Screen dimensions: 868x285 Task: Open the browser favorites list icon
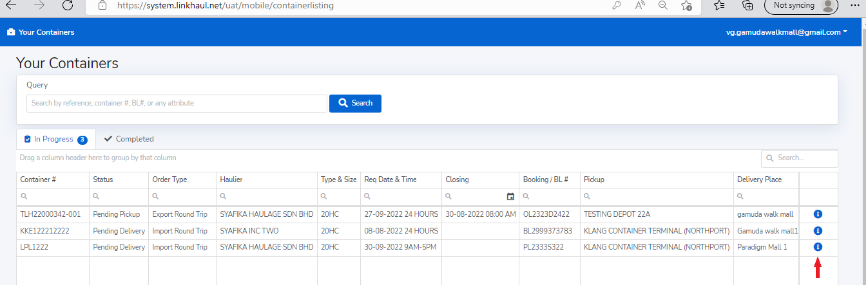click(719, 5)
